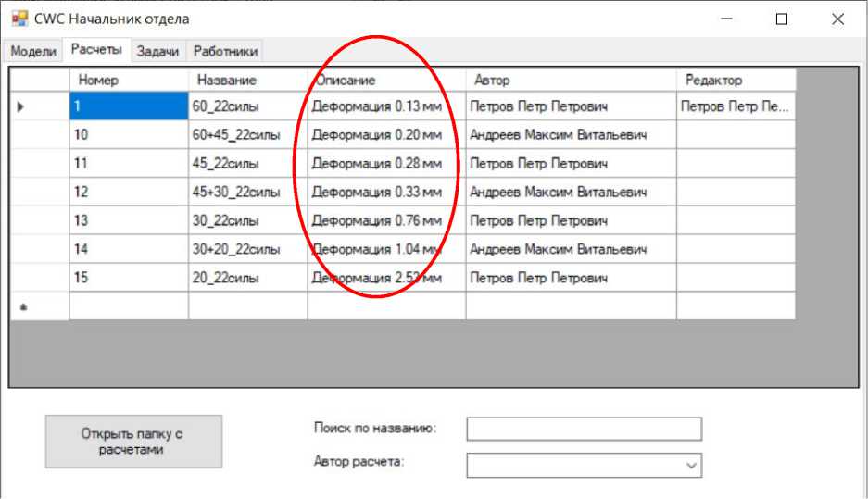Click the Деформация 0.13 мм cell
Image resolution: width=868 pixels, height=499 pixels.
pyautogui.click(x=386, y=106)
